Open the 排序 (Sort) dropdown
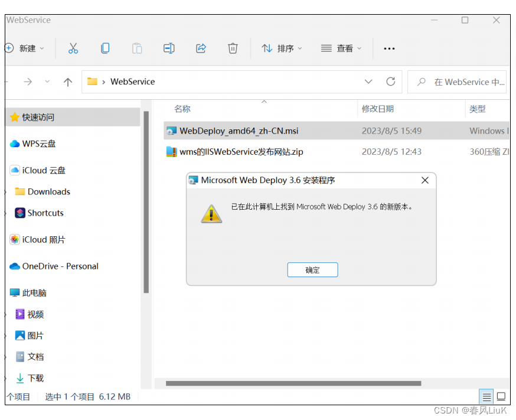This screenshot has width=516, height=420. point(282,48)
